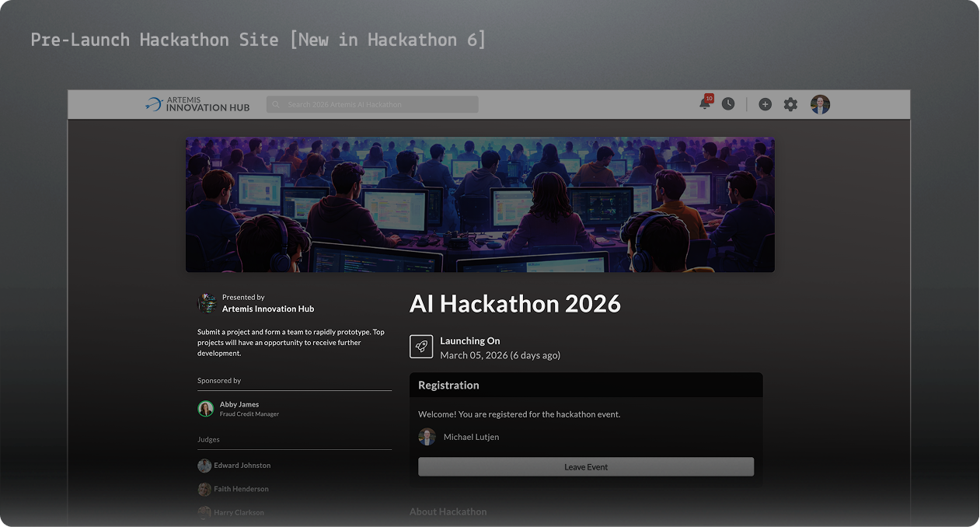The image size is (980, 527).
Task: Click the Artemis Innovation Hub logo
Action: pos(195,103)
